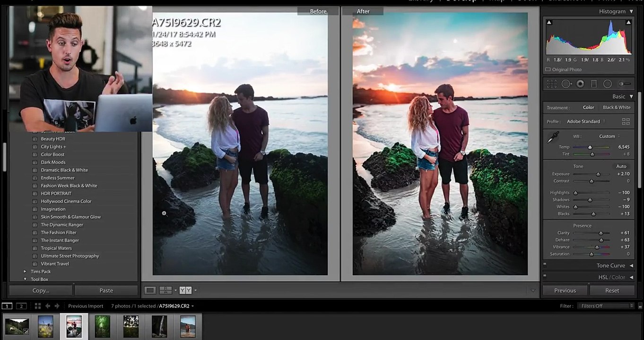Expand the Tone Curve panel
The image size is (644, 340).
[x=631, y=266]
